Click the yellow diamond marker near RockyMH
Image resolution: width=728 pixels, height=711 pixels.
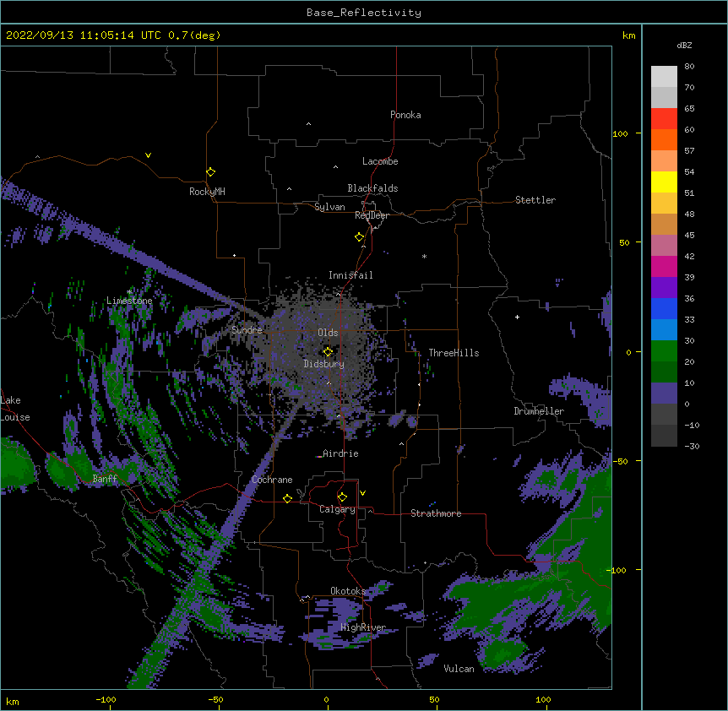pos(210,171)
